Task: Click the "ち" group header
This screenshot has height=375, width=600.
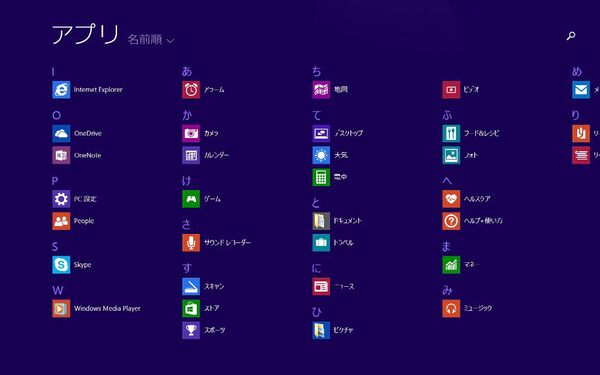Action: pos(316,71)
